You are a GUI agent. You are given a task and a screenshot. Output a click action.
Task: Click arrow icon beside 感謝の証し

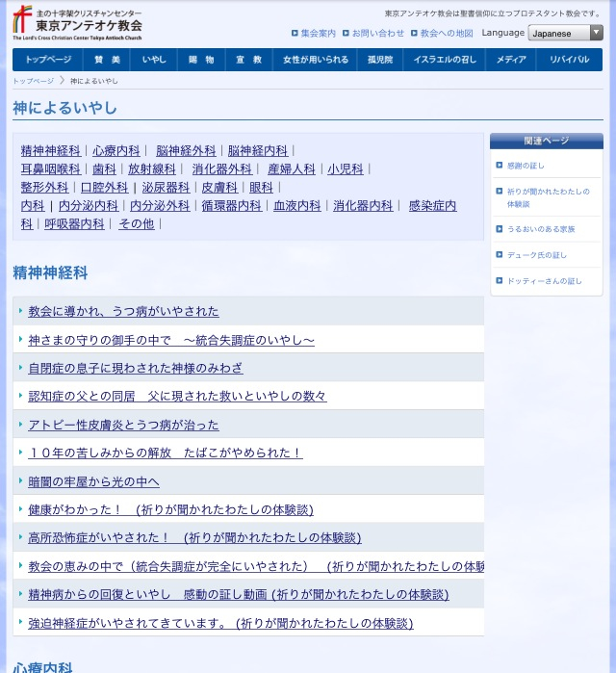tap(499, 166)
